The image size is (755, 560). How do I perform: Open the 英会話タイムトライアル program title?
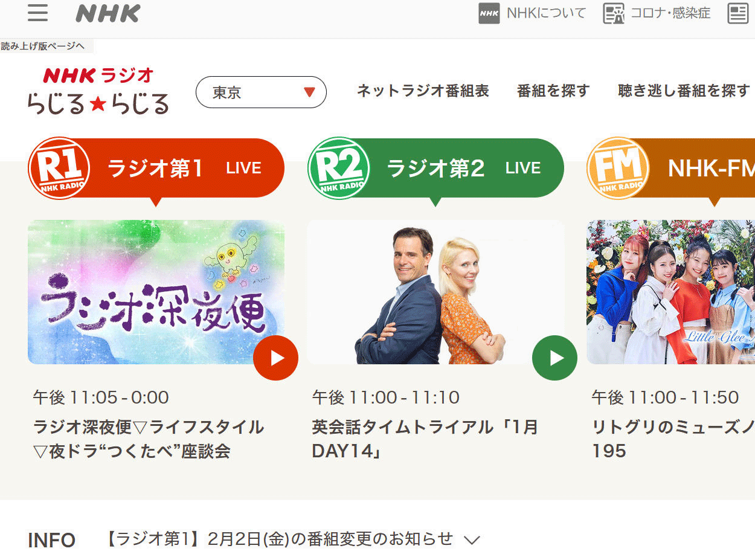pos(425,439)
